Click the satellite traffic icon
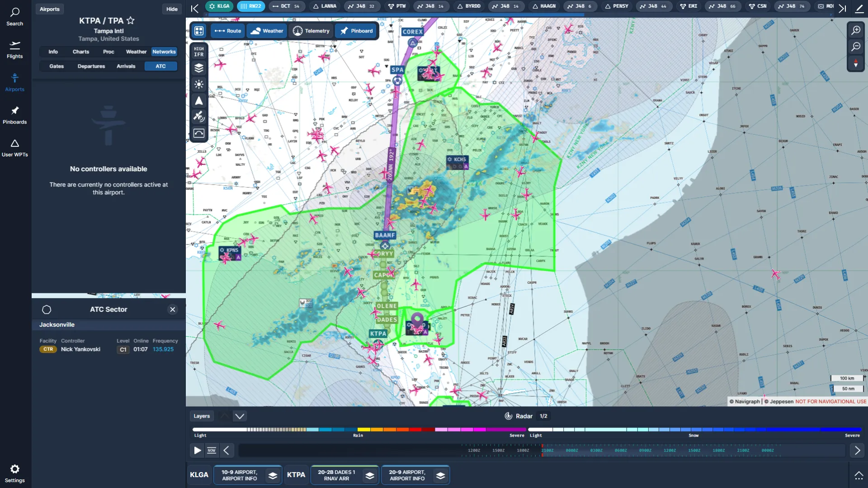 199,117
